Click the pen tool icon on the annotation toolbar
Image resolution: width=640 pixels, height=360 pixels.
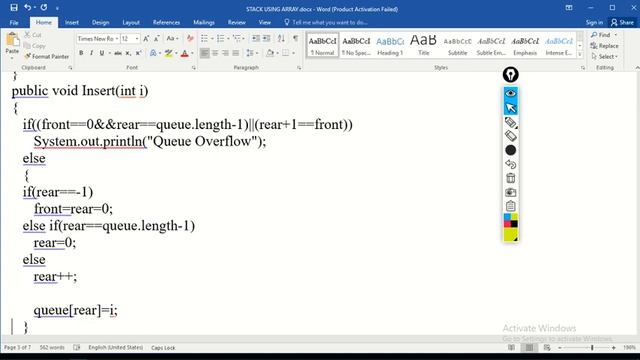coord(511,75)
